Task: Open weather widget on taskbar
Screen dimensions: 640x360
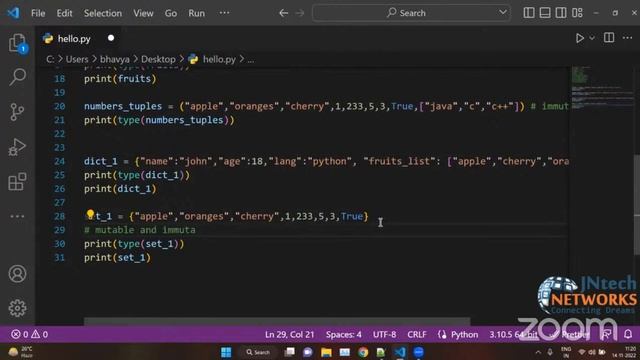Action: pos(20,352)
